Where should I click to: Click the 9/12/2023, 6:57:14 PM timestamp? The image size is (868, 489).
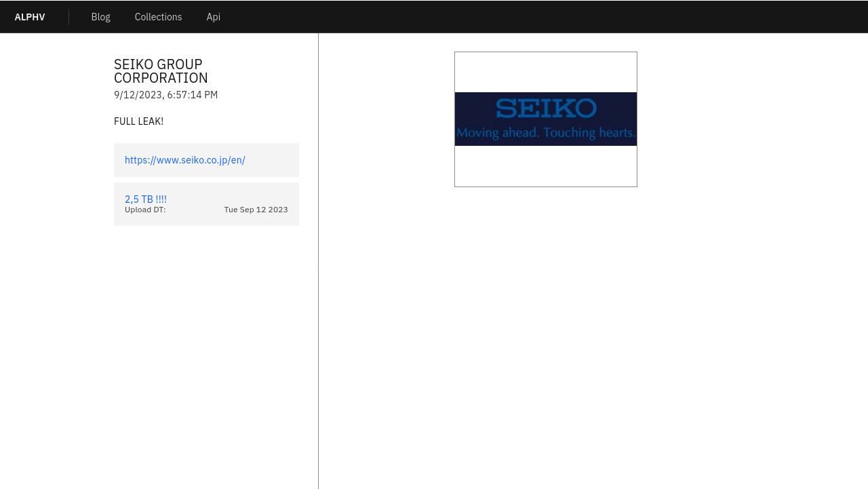[x=166, y=95]
